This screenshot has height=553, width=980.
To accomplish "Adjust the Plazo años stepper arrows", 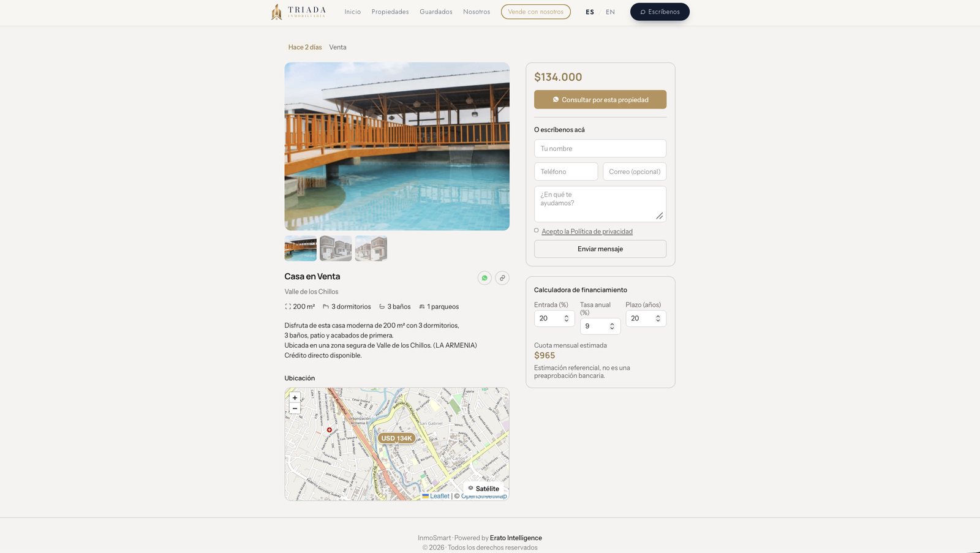I will coord(658,318).
